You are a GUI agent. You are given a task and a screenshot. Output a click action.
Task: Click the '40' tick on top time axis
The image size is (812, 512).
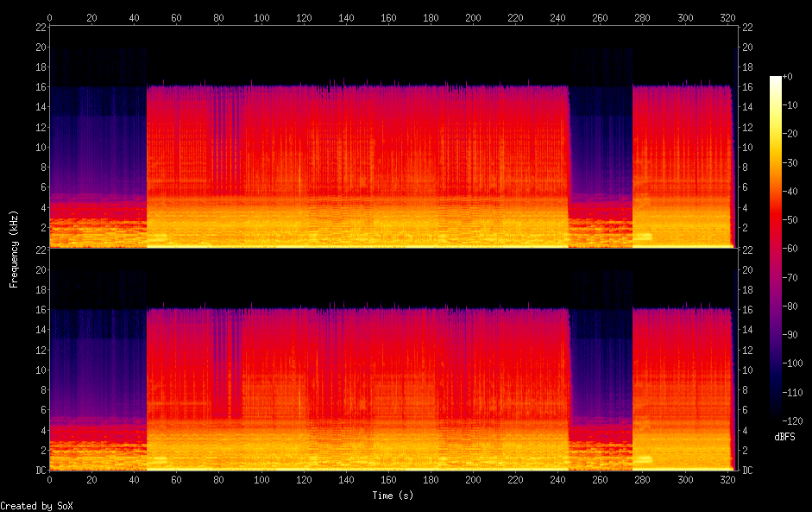click(x=134, y=18)
